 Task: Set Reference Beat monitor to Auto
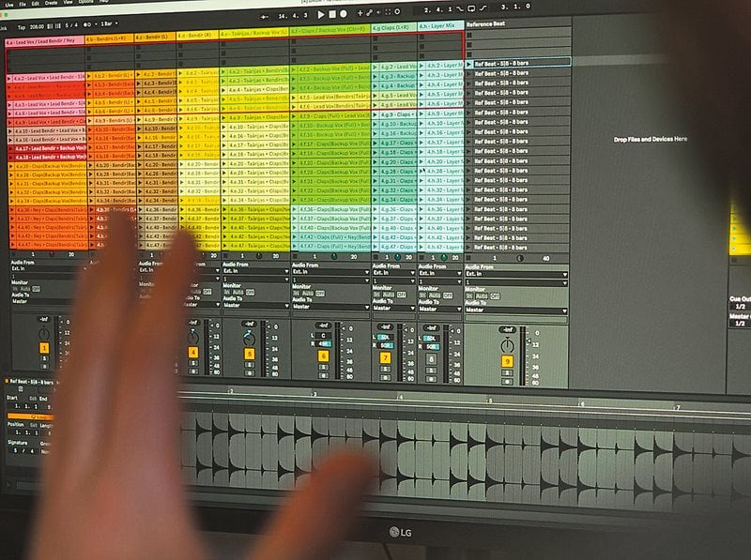coord(482,296)
